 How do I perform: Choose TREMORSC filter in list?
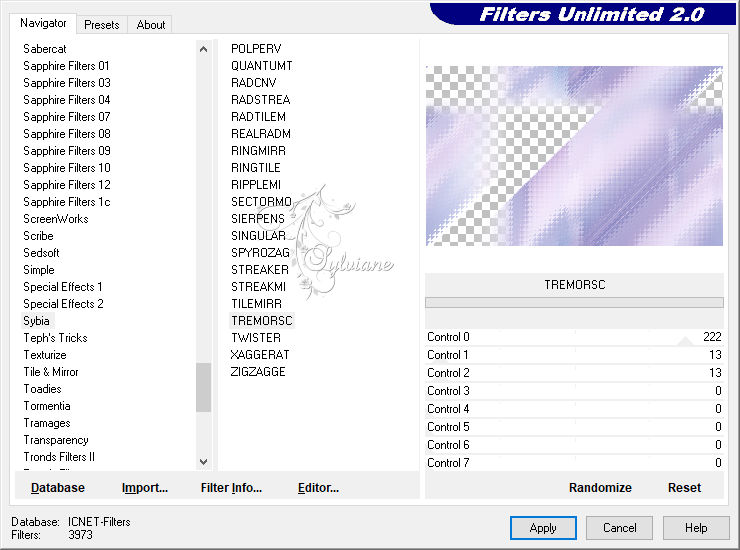tap(262, 321)
